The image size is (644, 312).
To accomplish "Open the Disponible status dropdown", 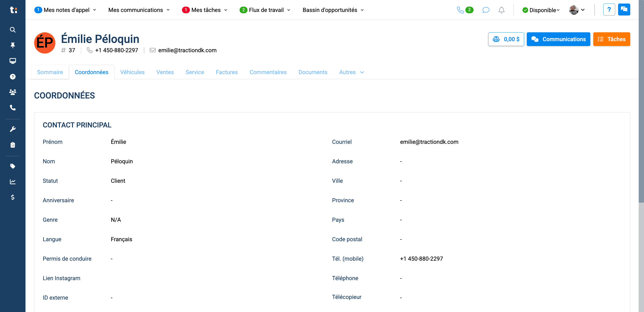I will pos(541,10).
